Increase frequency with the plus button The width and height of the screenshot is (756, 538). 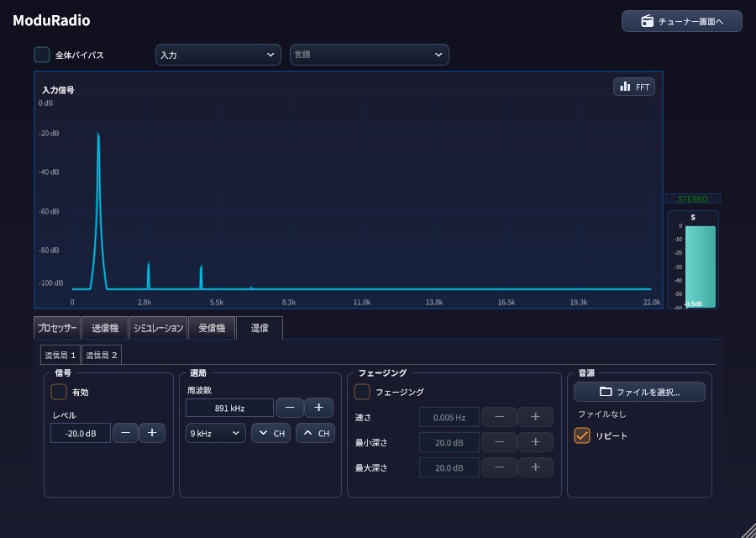318,408
